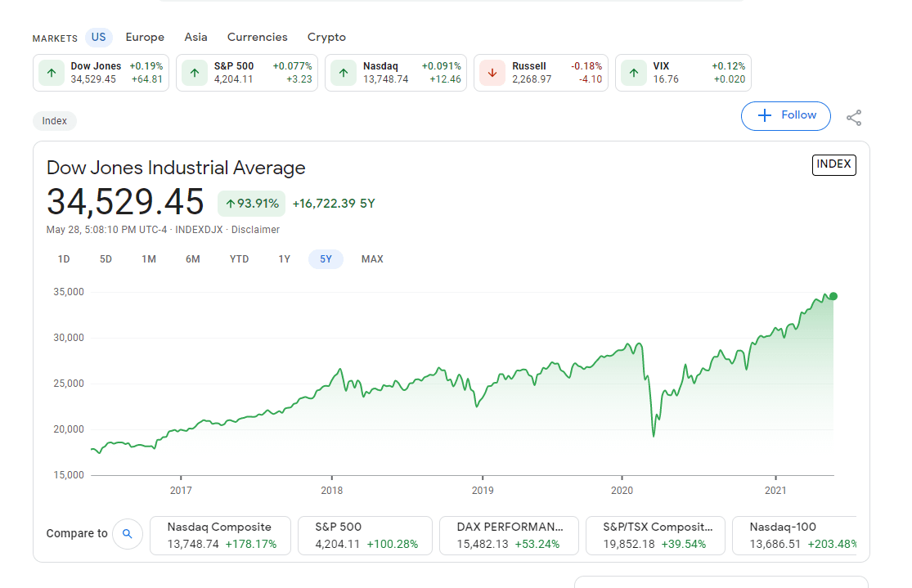The image size is (912, 588).
Task: Click the MARKETS label
Action: pyautogui.click(x=55, y=38)
